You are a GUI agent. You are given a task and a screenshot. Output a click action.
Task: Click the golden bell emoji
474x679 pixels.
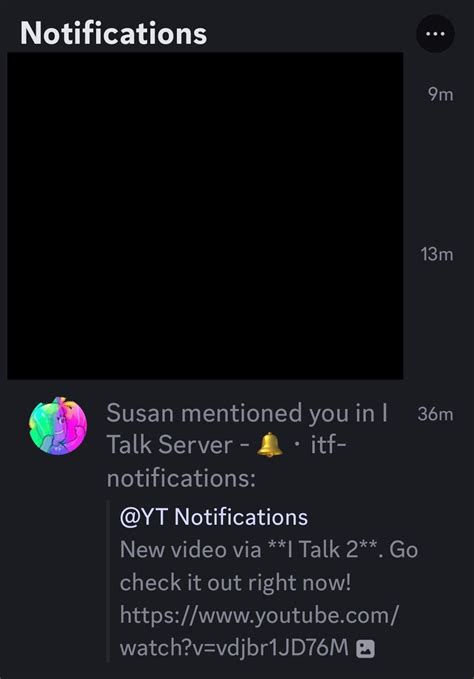(270, 445)
